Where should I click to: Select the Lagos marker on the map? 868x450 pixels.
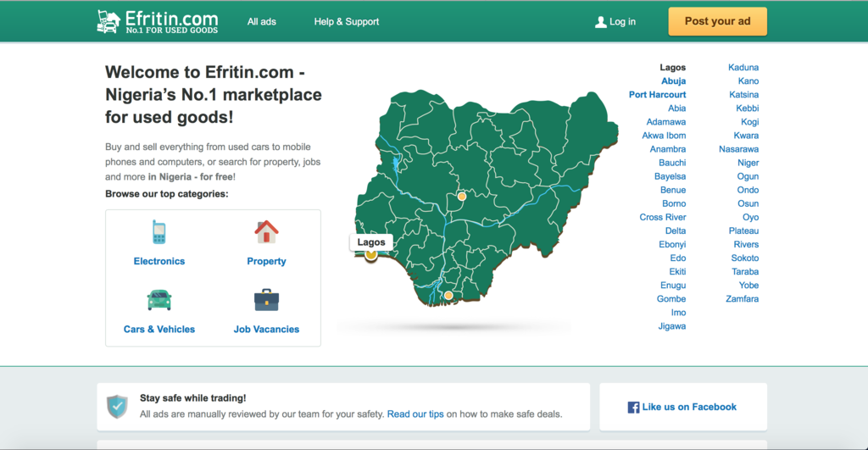(x=370, y=254)
